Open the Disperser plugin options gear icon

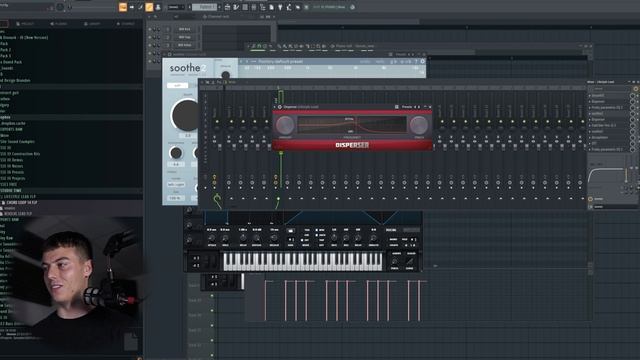point(280,107)
